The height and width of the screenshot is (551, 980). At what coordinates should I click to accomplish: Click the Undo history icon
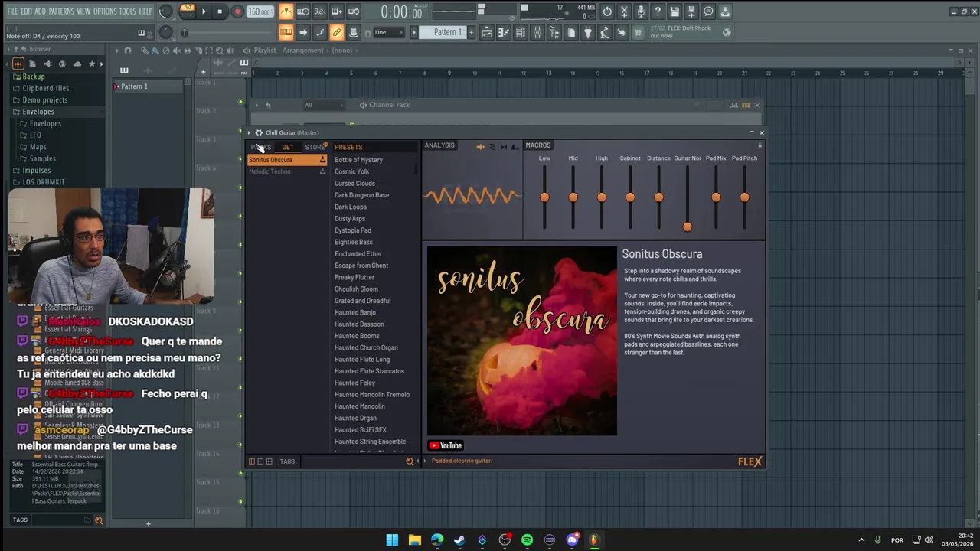[x=607, y=11]
